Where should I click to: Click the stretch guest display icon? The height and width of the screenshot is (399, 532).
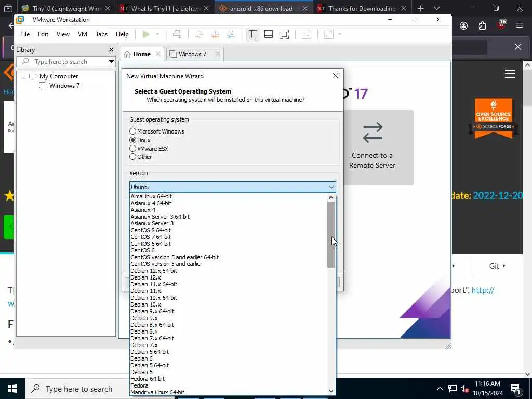[x=329, y=34]
